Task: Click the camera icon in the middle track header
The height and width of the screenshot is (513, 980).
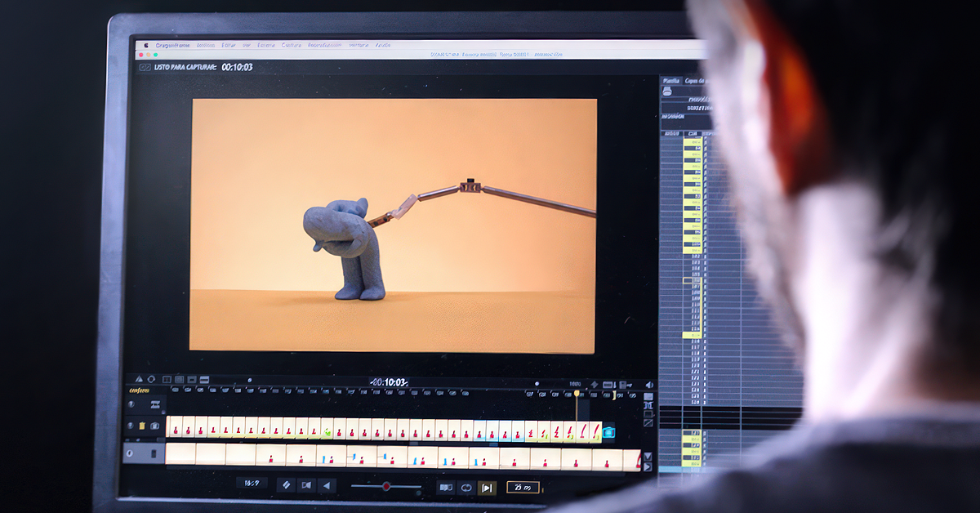Action: click(154, 426)
